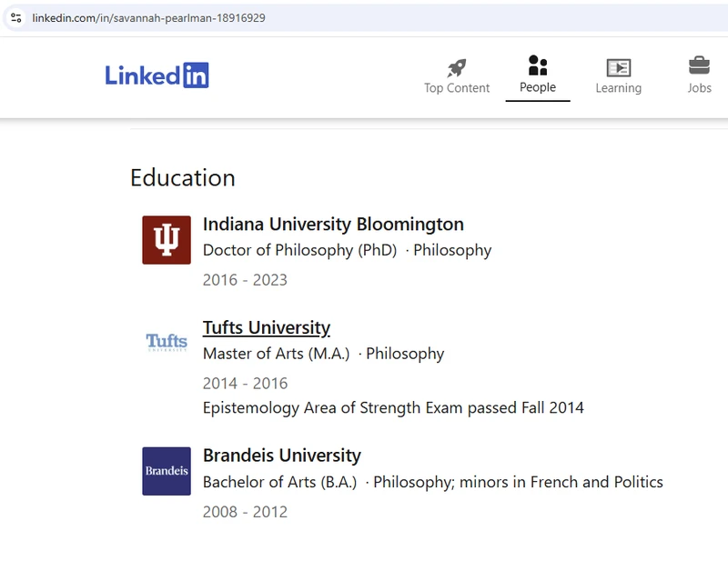Click the Doctor of Philosophy (PhD) text
728x561 pixels.
(x=299, y=250)
